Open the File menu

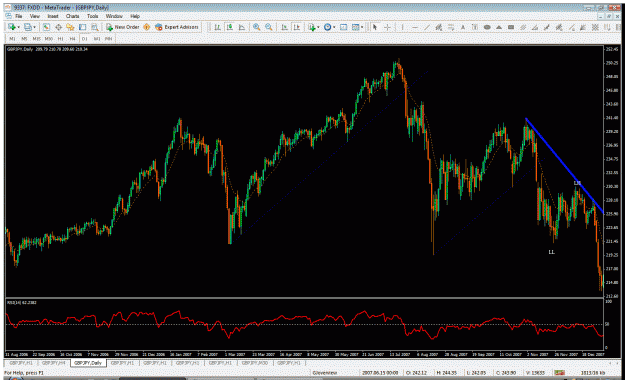(18, 16)
